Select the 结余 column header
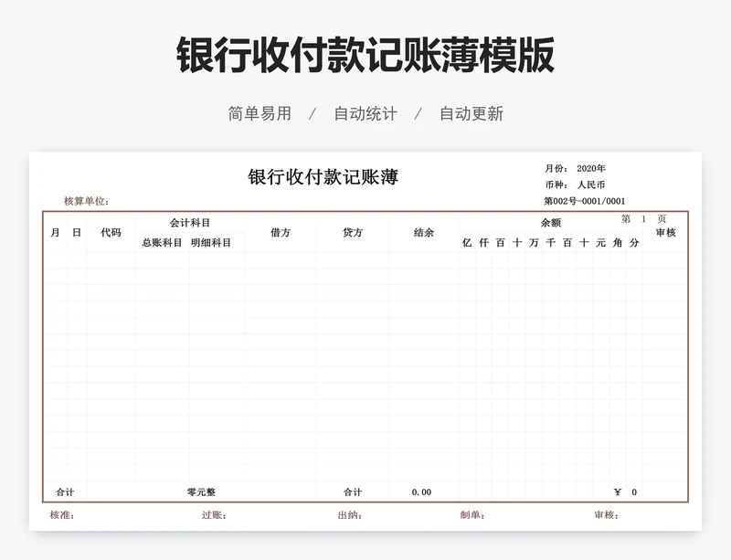 click(424, 232)
